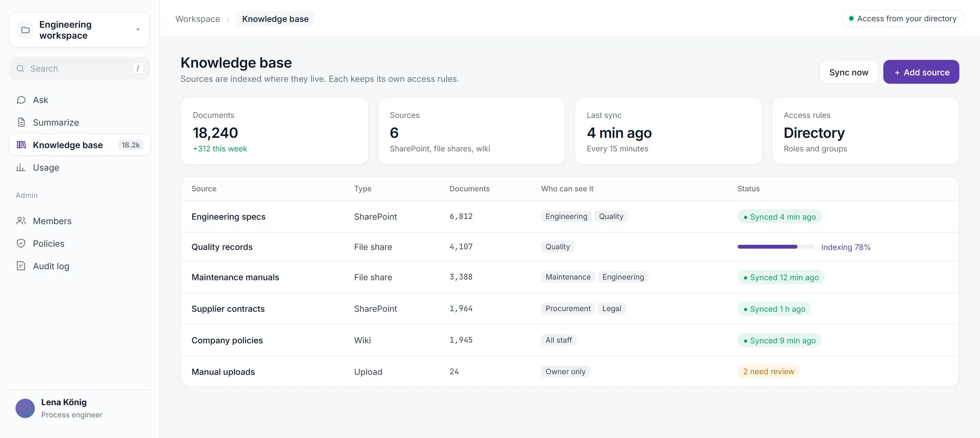Viewport: 980px width, 438px height.
Task: Click the Policies shield icon
Action: click(21, 243)
